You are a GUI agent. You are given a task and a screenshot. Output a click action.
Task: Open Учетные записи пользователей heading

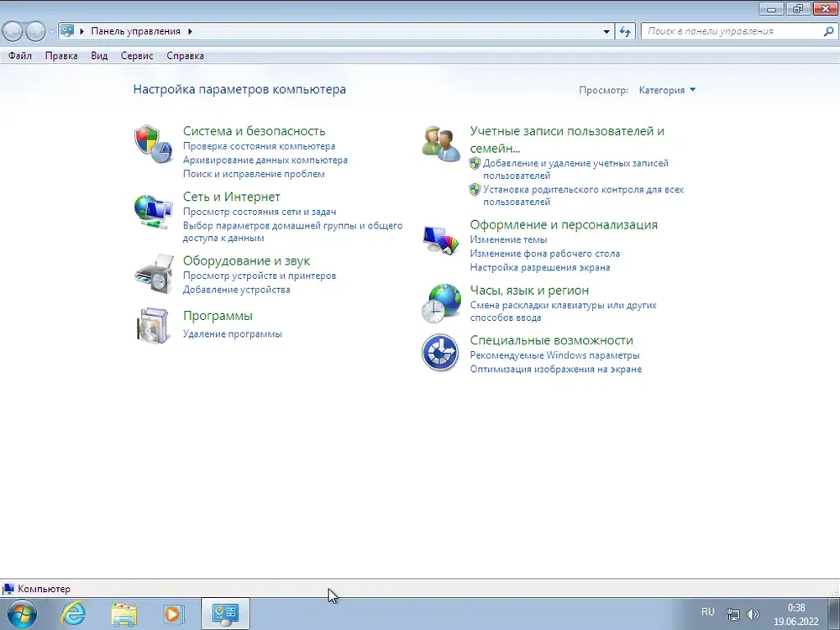(x=567, y=139)
